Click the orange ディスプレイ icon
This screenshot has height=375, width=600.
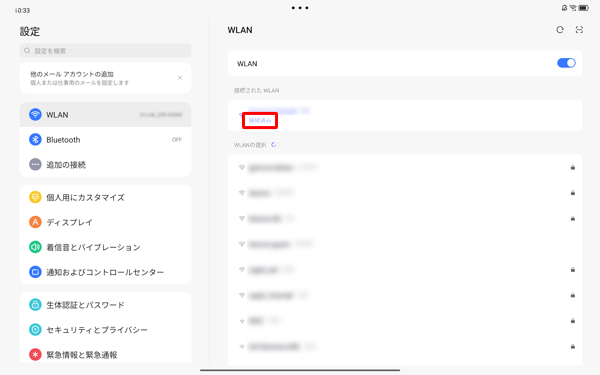tap(35, 222)
